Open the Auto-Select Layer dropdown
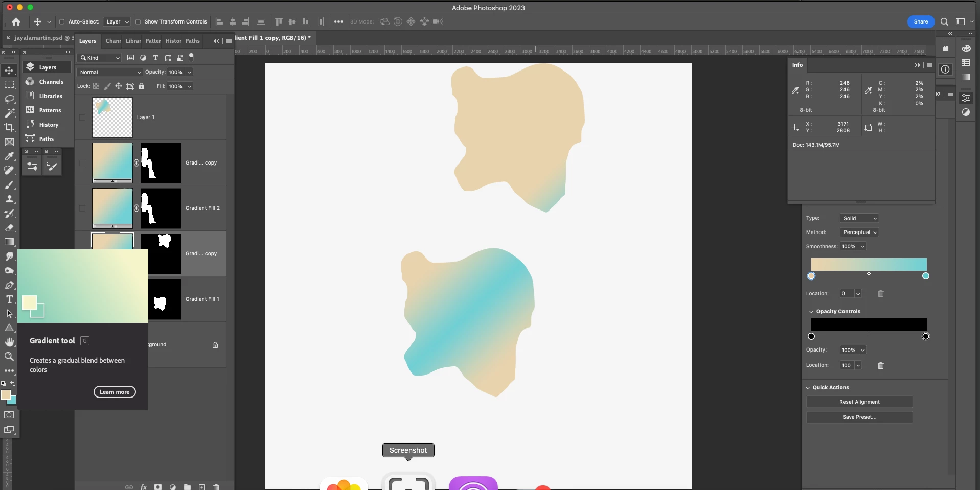 (117, 21)
